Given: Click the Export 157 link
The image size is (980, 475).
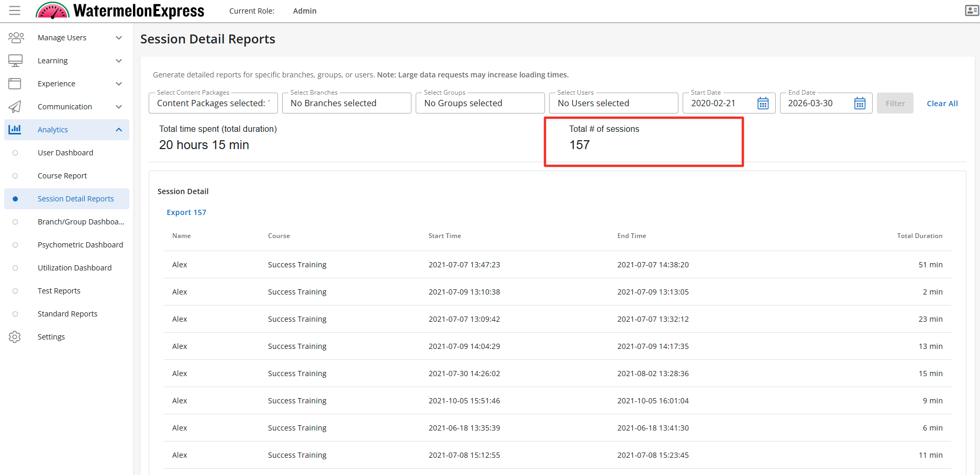Looking at the screenshot, I should pos(186,212).
